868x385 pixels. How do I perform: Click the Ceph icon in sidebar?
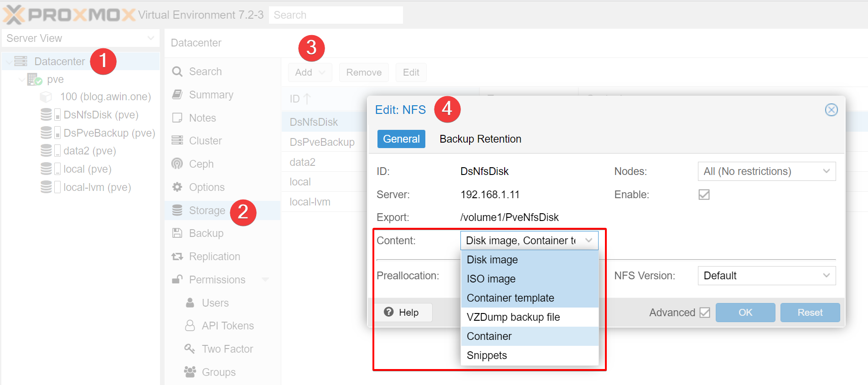(x=177, y=164)
